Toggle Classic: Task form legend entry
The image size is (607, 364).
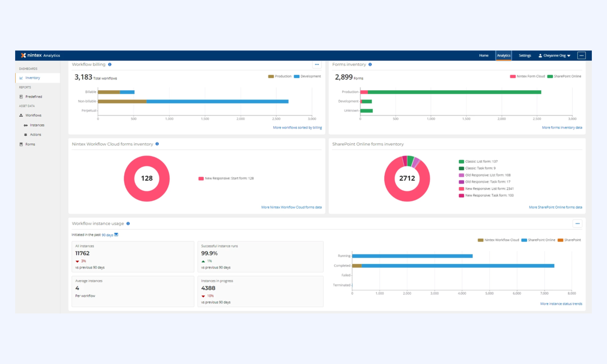477,168
